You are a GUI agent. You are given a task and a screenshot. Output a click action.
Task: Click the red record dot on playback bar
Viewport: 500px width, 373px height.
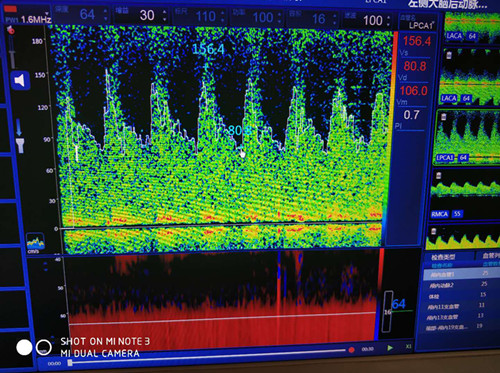(x=351, y=350)
